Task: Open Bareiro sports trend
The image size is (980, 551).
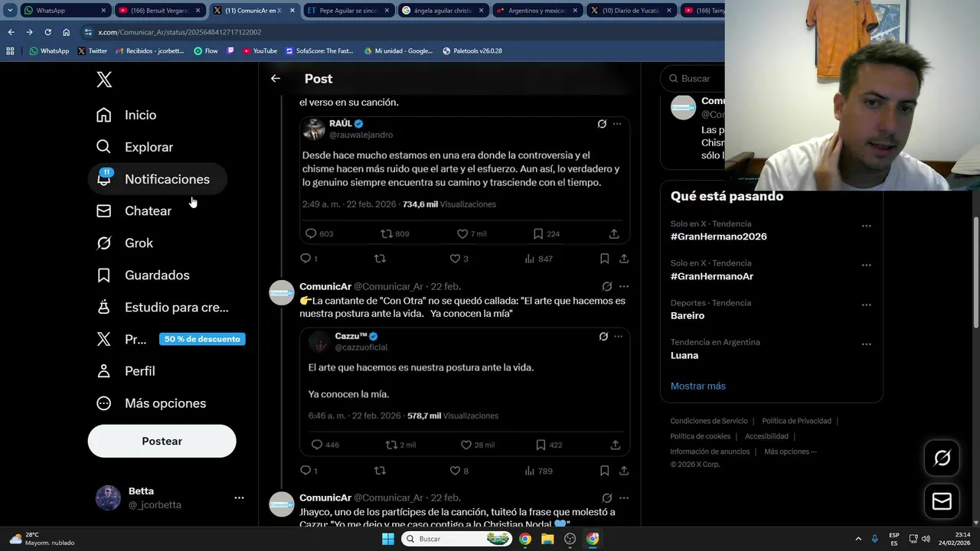Action: point(687,315)
